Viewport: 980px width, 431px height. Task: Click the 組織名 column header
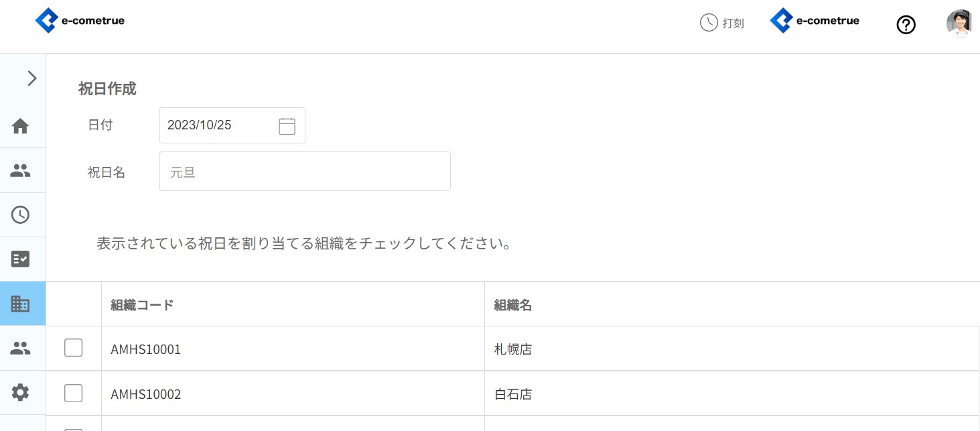[x=513, y=305]
